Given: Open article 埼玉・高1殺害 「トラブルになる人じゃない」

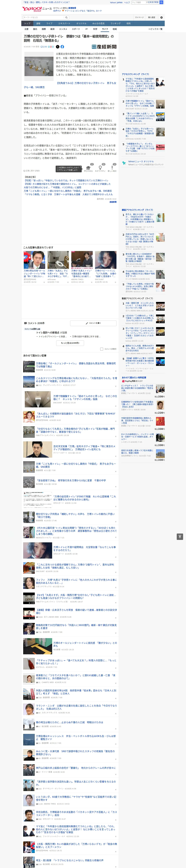Looking at the screenshot, I should (x=70, y=860).
